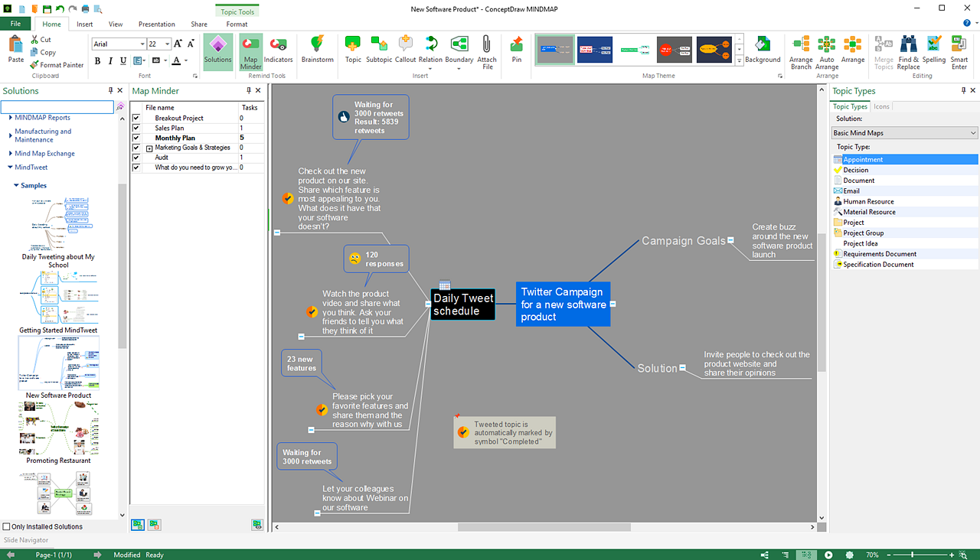Select the dark blue map theme thumbnail
The width and height of the screenshot is (980, 560).
pyautogui.click(x=595, y=50)
